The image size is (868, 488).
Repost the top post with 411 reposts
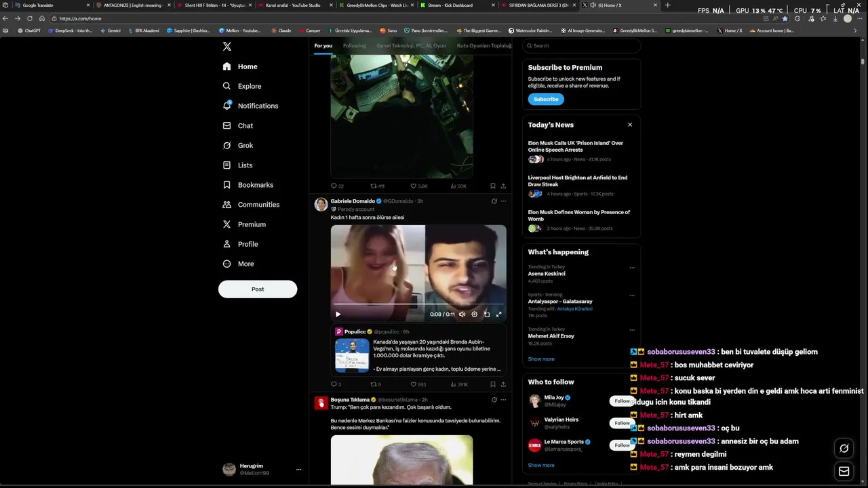(373, 186)
